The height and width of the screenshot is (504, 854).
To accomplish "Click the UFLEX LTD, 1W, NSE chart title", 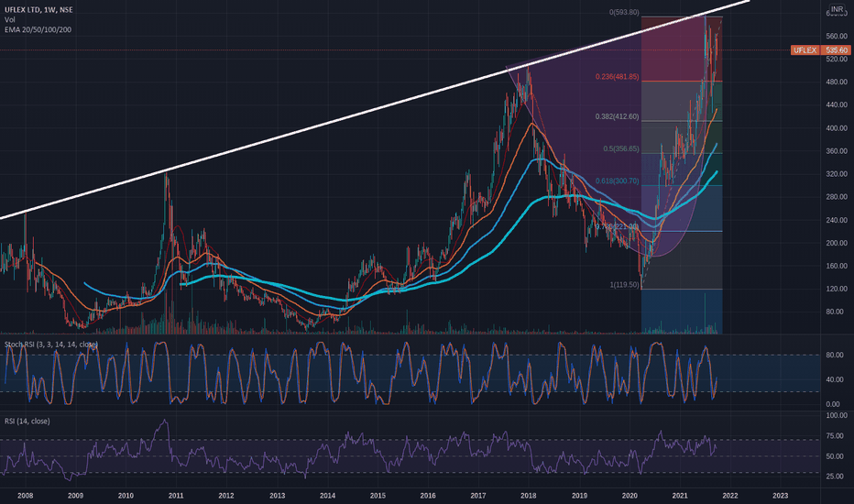I will click(x=38, y=10).
